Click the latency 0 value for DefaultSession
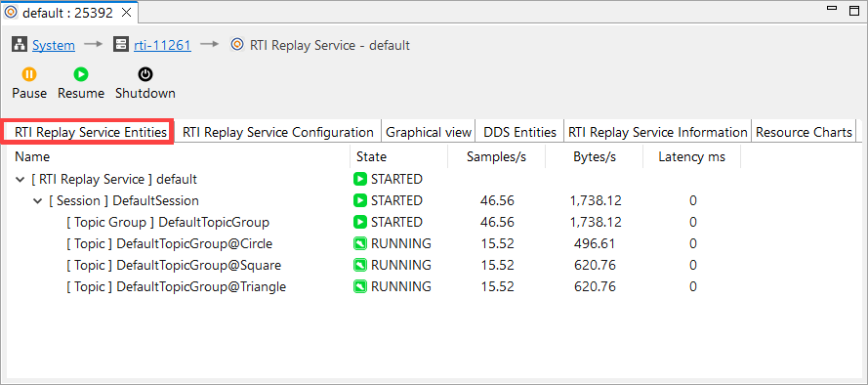 (x=692, y=200)
